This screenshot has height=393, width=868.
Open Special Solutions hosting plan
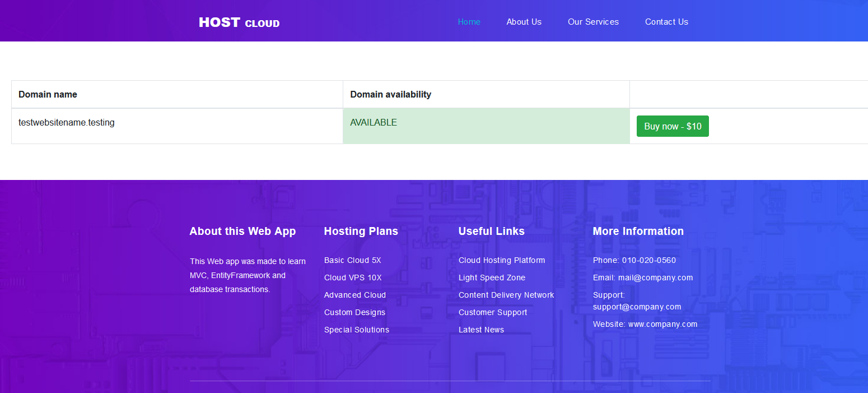(x=357, y=330)
